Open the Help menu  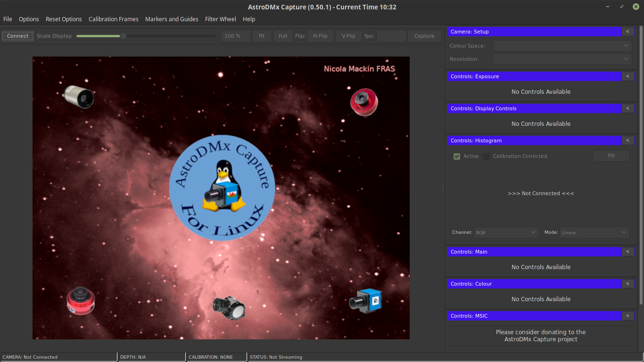tap(249, 19)
